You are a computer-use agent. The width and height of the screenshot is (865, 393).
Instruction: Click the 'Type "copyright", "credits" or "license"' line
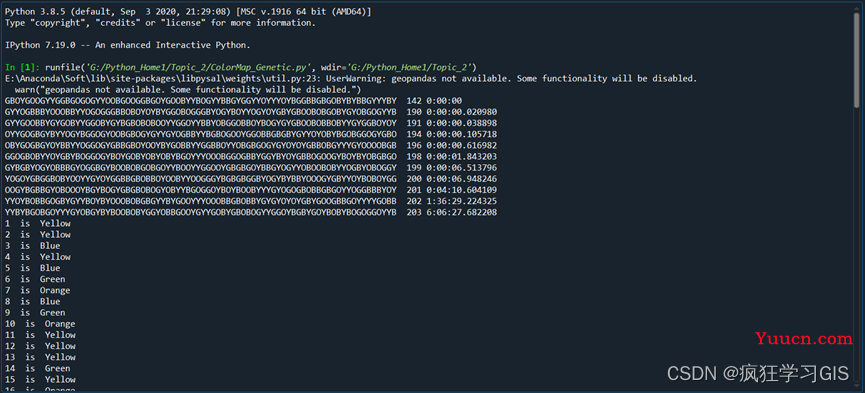point(161,23)
